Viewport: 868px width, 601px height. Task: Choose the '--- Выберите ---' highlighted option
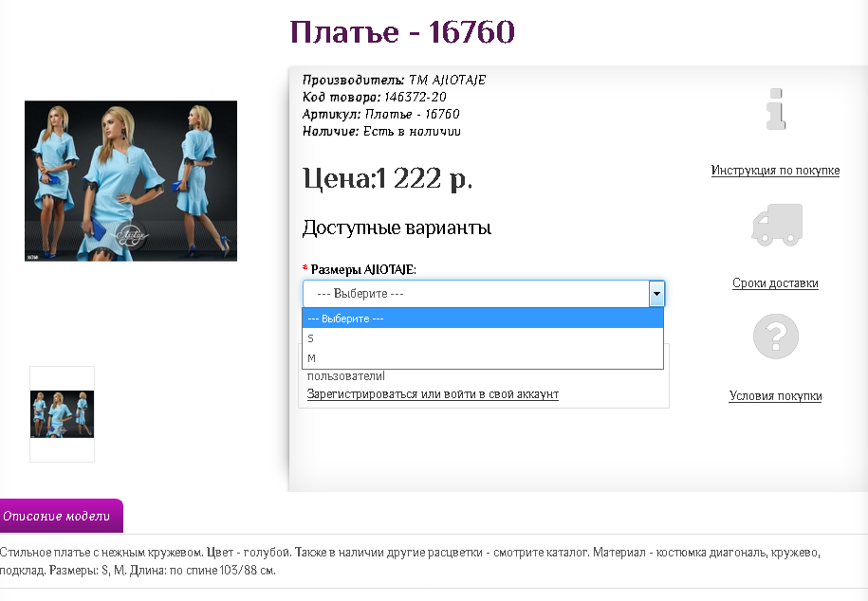point(483,319)
